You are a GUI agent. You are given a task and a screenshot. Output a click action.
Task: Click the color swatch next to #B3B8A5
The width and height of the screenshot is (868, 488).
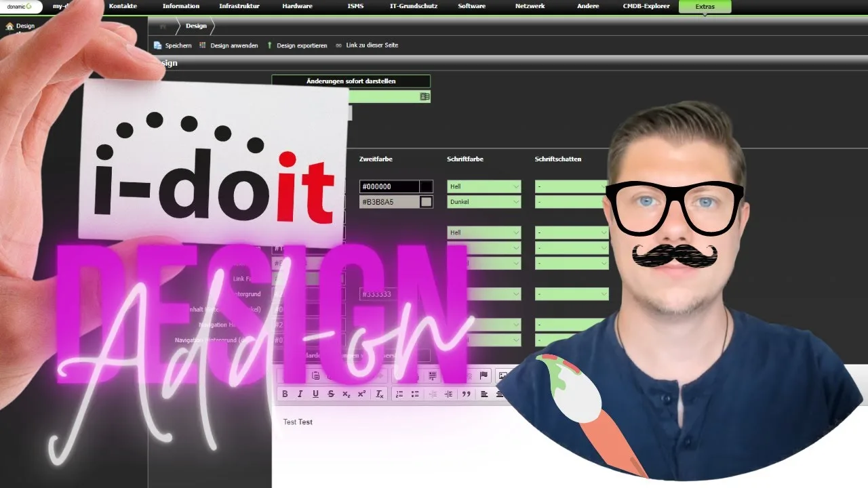[426, 202]
